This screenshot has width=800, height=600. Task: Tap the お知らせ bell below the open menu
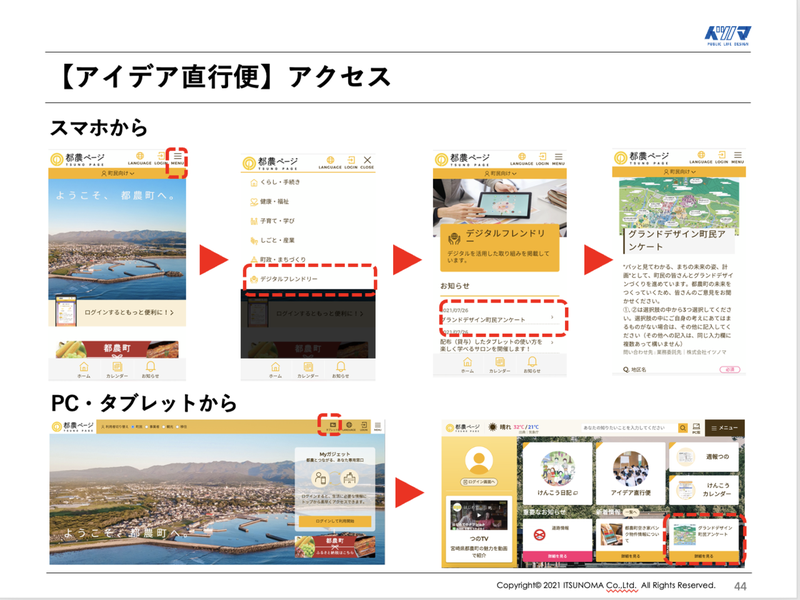coord(341,369)
